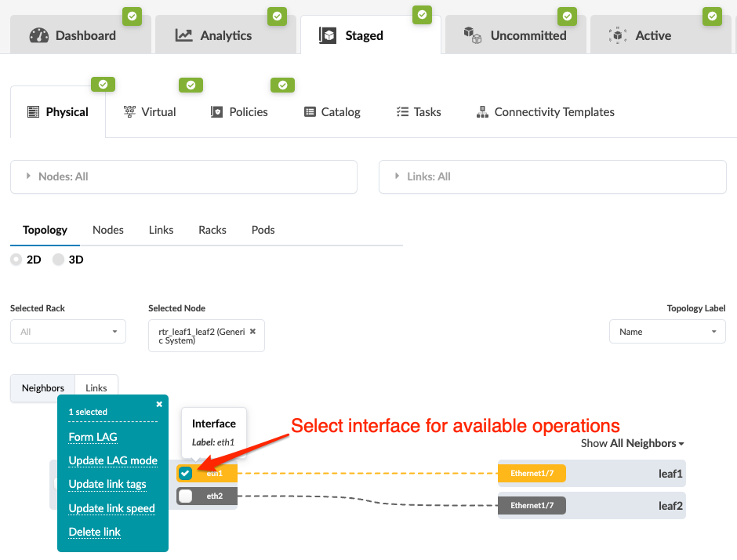The width and height of the screenshot is (737, 560).
Task: Close the 1 selected operations popup
Action: 159,405
